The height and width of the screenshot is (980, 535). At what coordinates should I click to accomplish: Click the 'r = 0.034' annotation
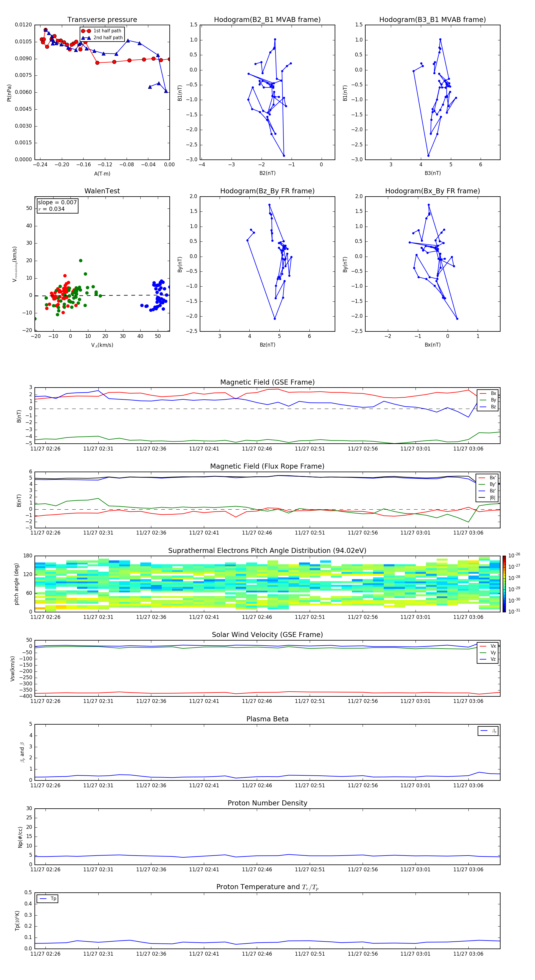pos(51,209)
